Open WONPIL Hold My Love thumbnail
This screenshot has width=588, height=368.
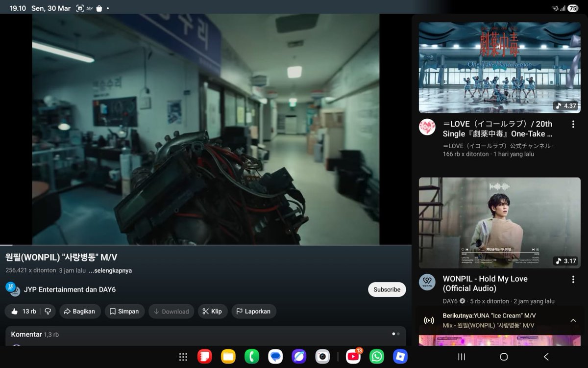[x=500, y=223]
